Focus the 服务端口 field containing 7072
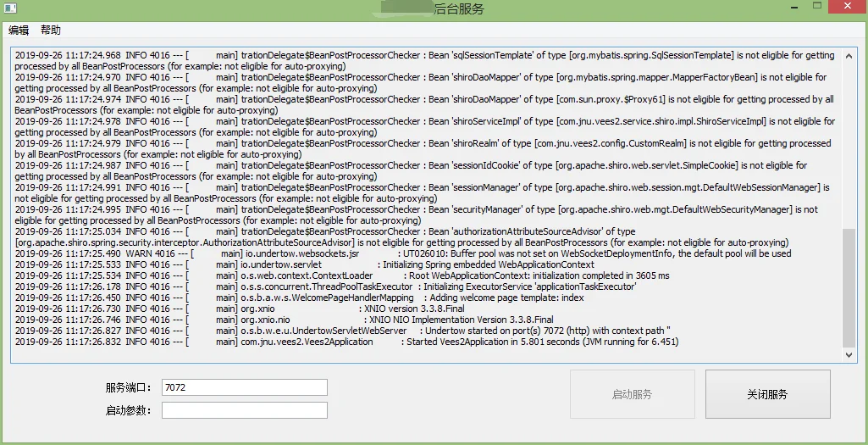This screenshot has width=868, height=445. click(244, 387)
